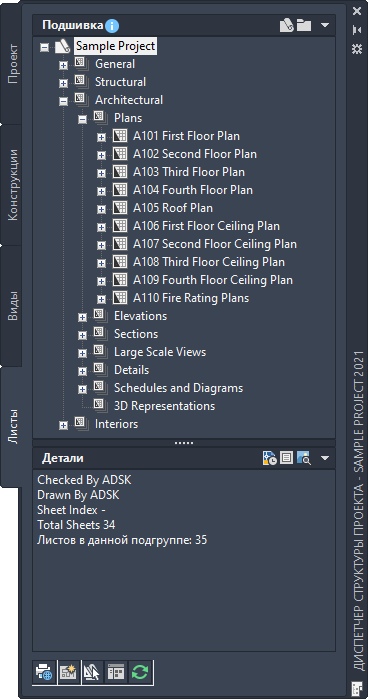Open the Подшивка header dropdown arrow
This screenshot has width=368, height=699.
[x=325, y=26]
